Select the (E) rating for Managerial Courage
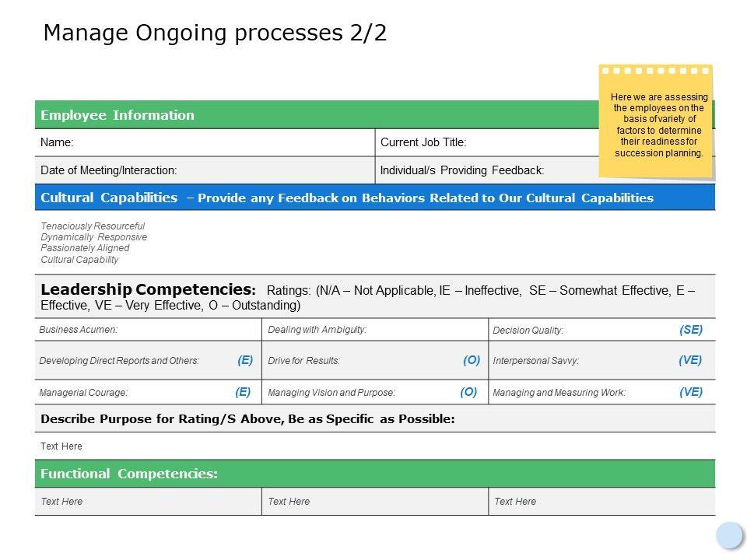The image size is (747, 560). [243, 392]
